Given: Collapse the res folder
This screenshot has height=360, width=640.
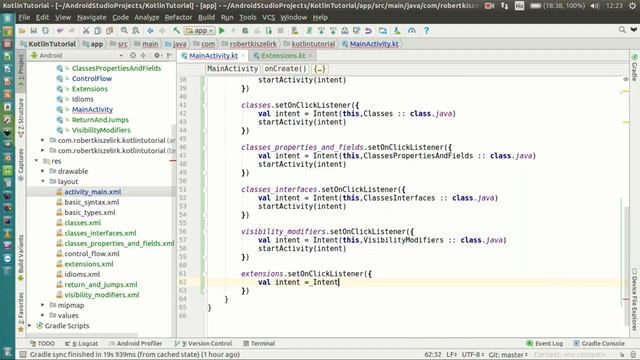Looking at the screenshot, I should click(37, 161).
